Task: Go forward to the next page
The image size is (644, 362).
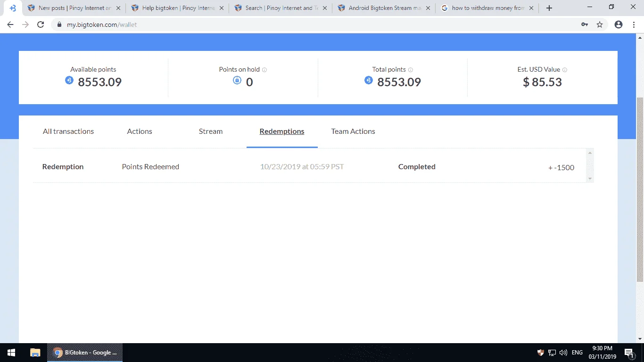Action: click(x=25, y=25)
